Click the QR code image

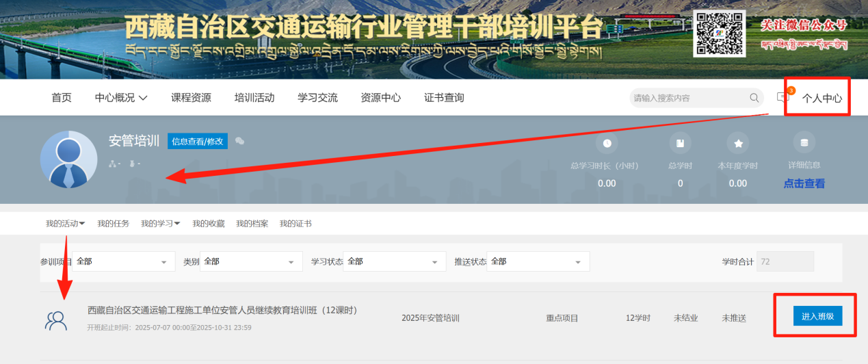718,34
